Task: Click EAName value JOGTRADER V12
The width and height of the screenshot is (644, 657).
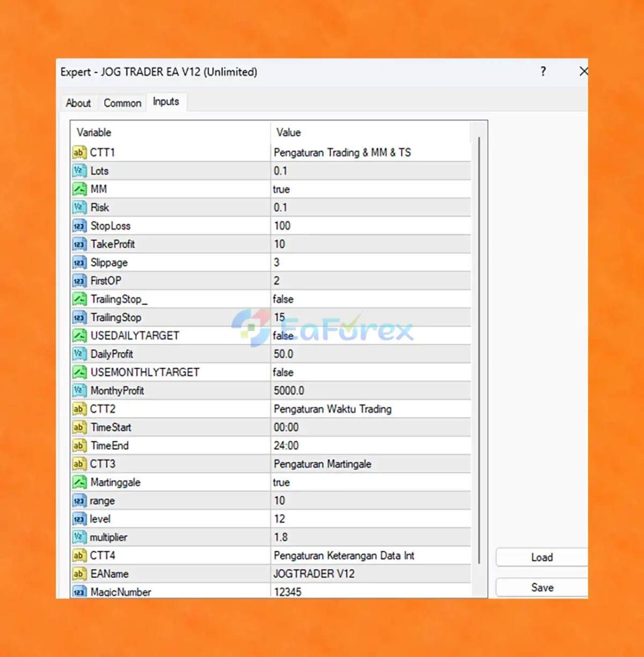Action: click(314, 574)
